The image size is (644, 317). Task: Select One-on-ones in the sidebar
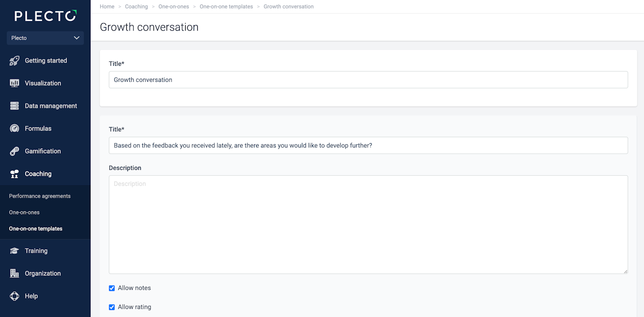coord(24,213)
